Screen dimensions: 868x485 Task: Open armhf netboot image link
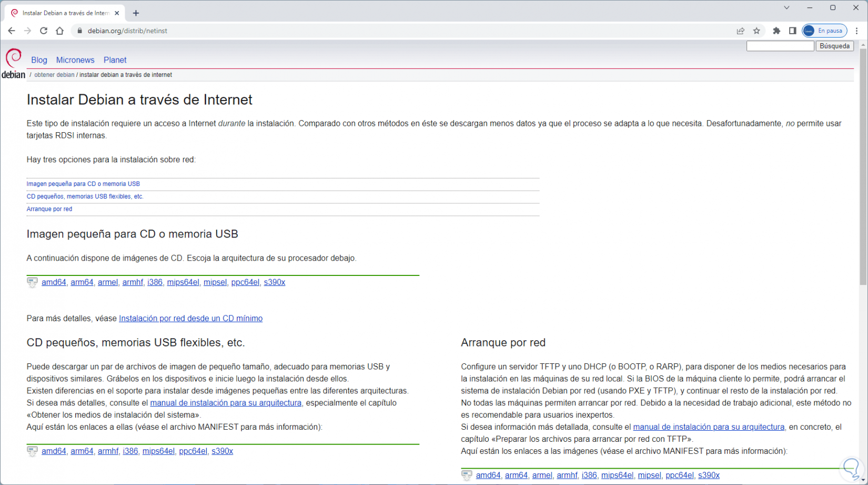pyautogui.click(x=567, y=476)
